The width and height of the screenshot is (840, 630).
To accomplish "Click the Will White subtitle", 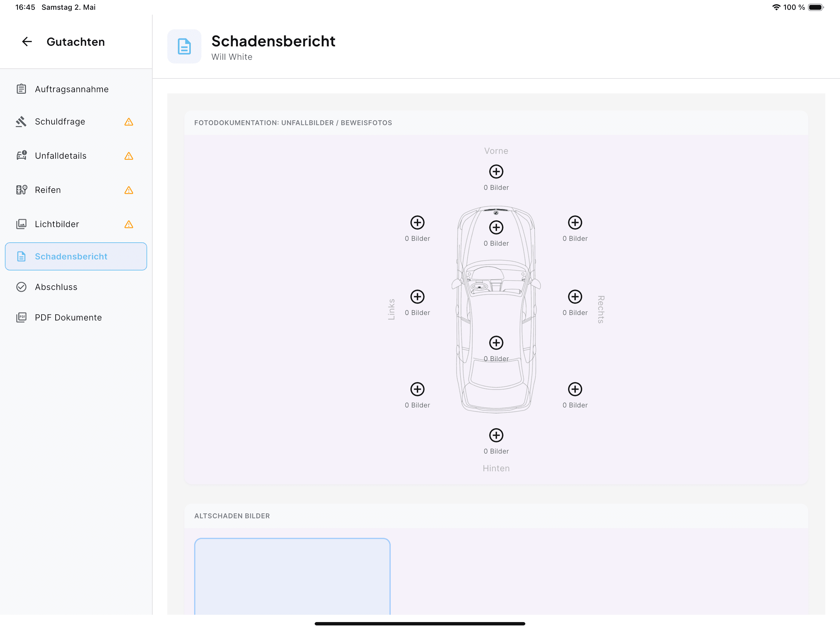I will pos(232,57).
